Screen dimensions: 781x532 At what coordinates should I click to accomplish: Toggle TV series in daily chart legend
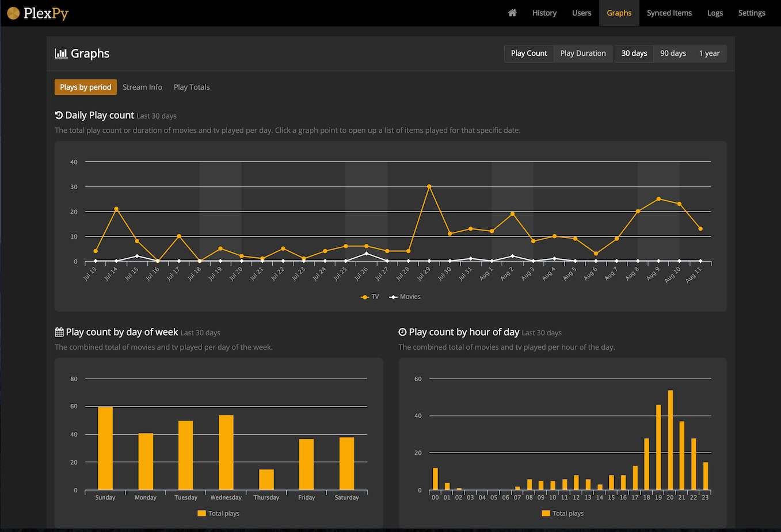pos(370,297)
